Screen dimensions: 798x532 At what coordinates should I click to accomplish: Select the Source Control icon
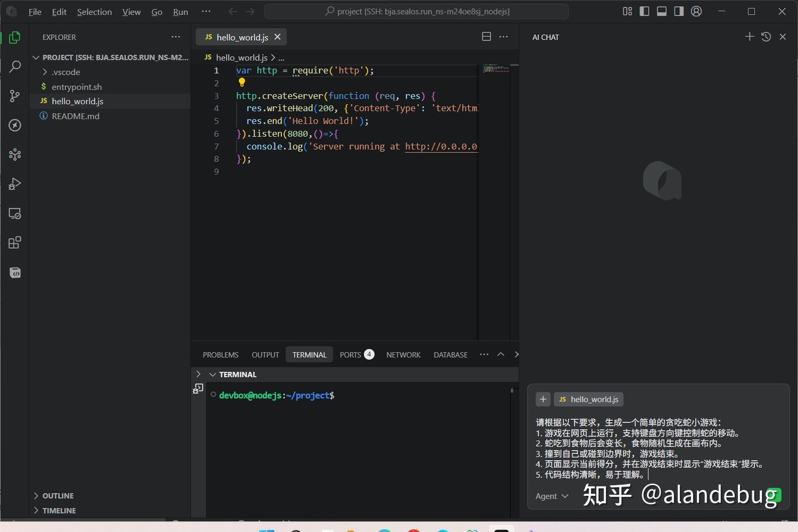pyautogui.click(x=14, y=95)
